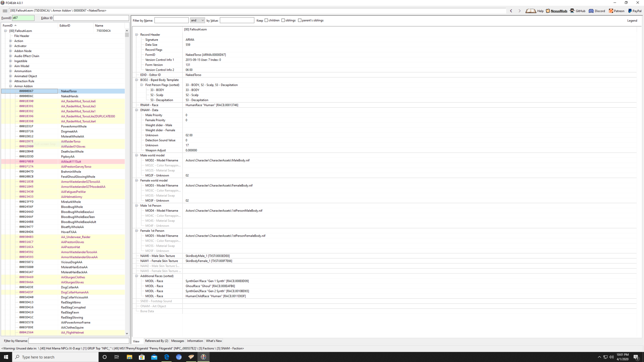
Task: Open the Windows Start menu
Action: click(6, 357)
